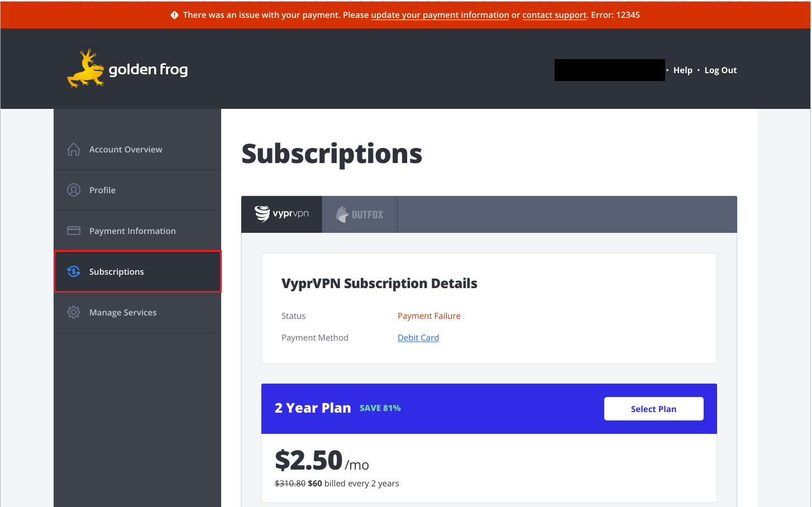
Task: Click the Outfox fox logo on its tab
Action: 341,214
